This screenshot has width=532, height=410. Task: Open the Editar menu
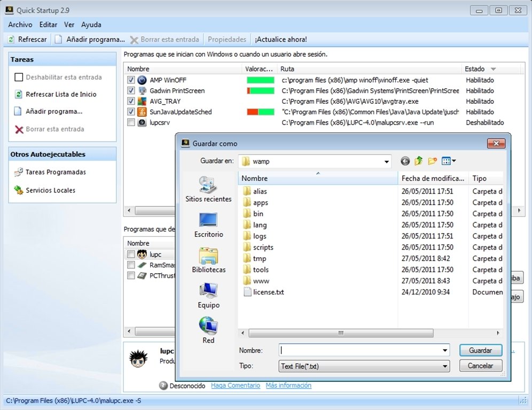coord(48,25)
